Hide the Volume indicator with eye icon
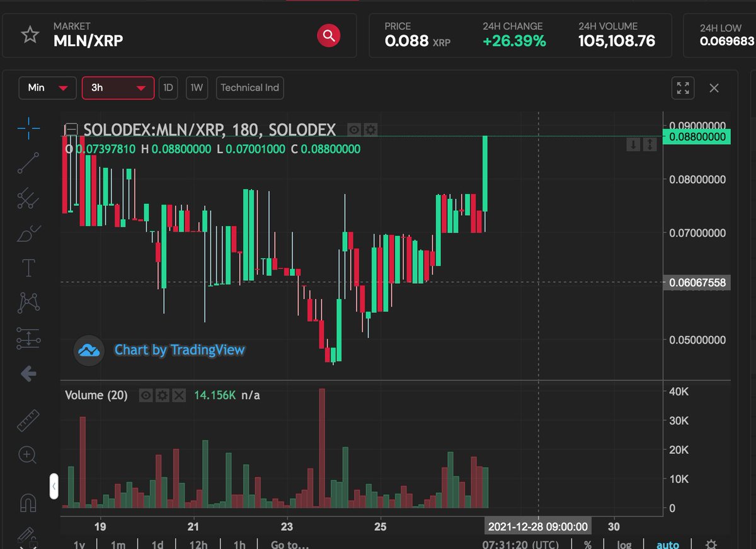This screenshot has width=756, height=549. tap(146, 395)
